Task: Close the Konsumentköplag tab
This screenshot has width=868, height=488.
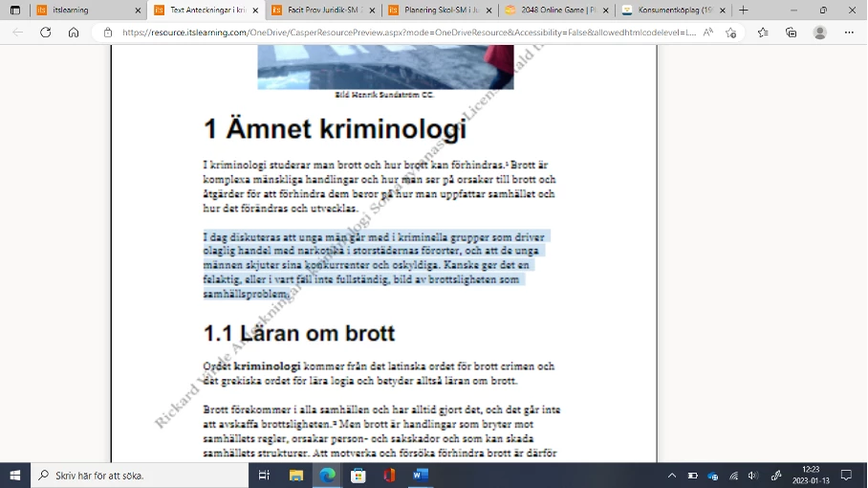Action: point(723,11)
